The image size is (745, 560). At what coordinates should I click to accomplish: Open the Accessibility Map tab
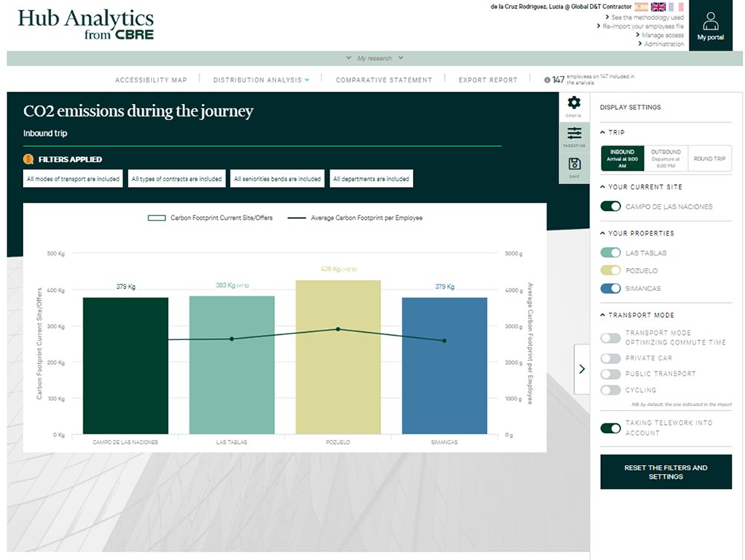[x=151, y=79]
